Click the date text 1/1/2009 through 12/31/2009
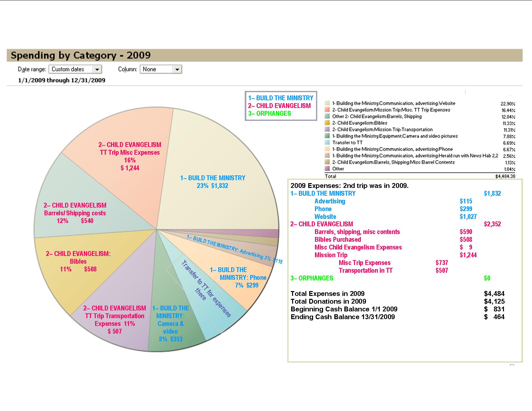 (x=62, y=80)
